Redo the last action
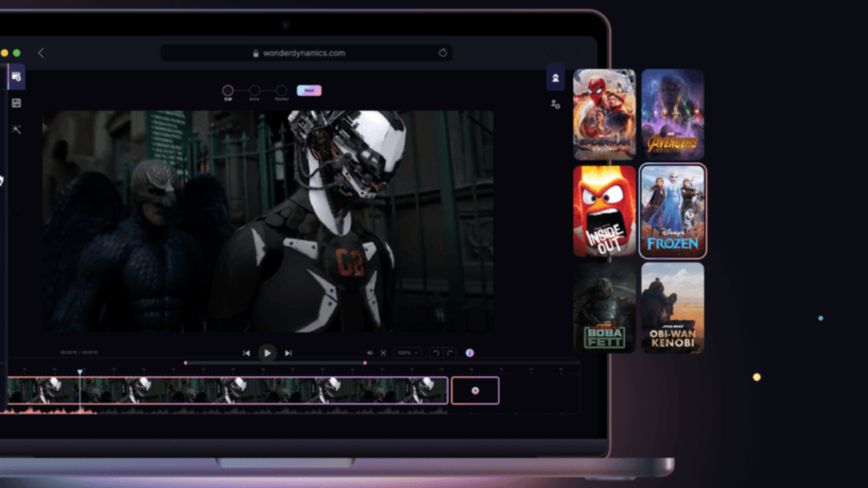This screenshot has width=868, height=488. click(x=450, y=353)
